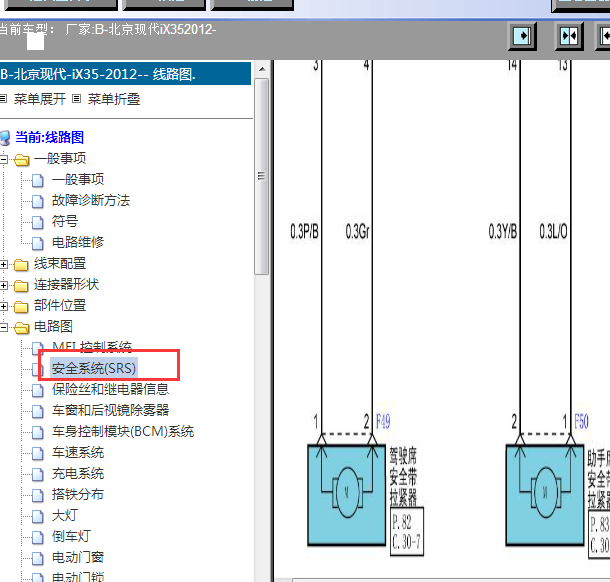Viewport: 610px width, 582px height.
Task: Open 电动门窗 diagram
Action: coord(78,557)
